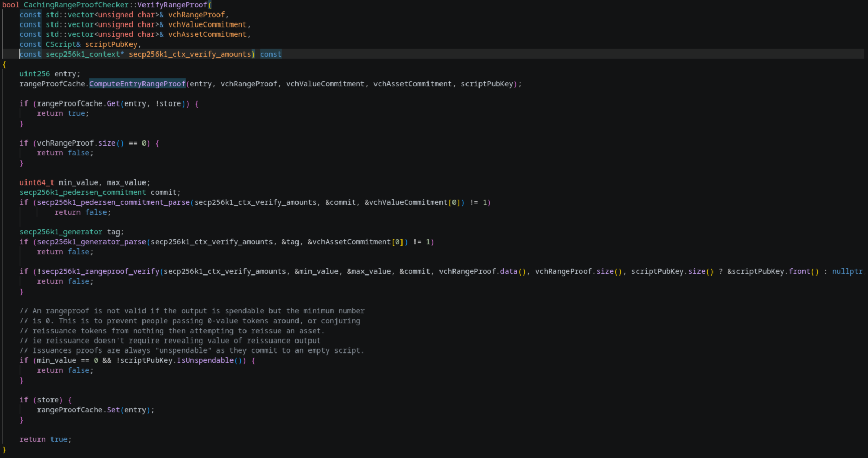The image size is (868, 458).
Task: Click the secp256k1_context* parameter type
Action: coord(85,54)
